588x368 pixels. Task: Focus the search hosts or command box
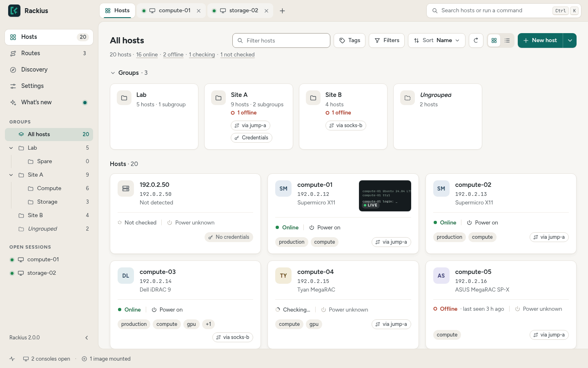pos(504,11)
